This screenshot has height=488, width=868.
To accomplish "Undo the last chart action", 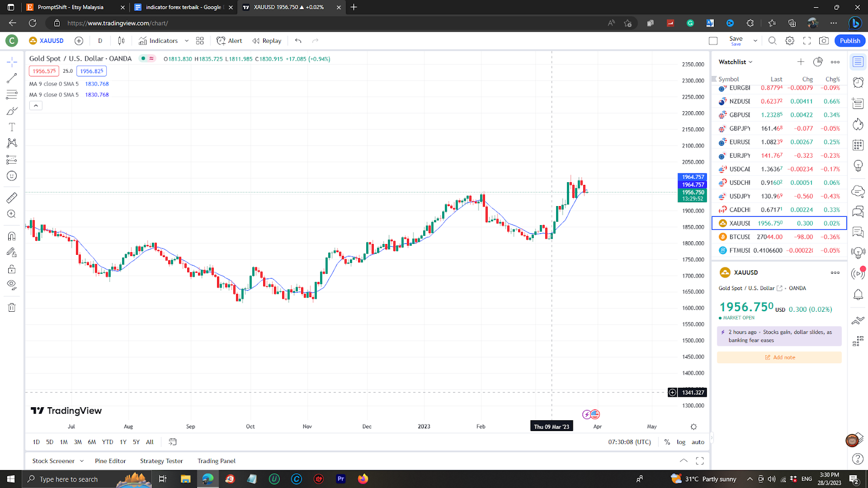I will click(x=298, y=41).
